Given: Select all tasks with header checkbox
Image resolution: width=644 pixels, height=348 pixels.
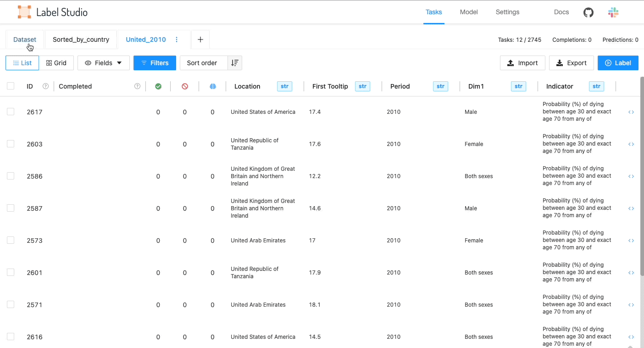Looking at the screenshot, I should (x=11, y=86).
